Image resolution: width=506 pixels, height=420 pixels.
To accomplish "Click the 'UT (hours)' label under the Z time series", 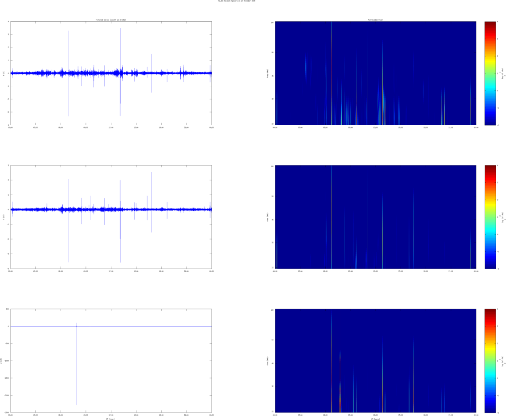I will coord(111,419).
